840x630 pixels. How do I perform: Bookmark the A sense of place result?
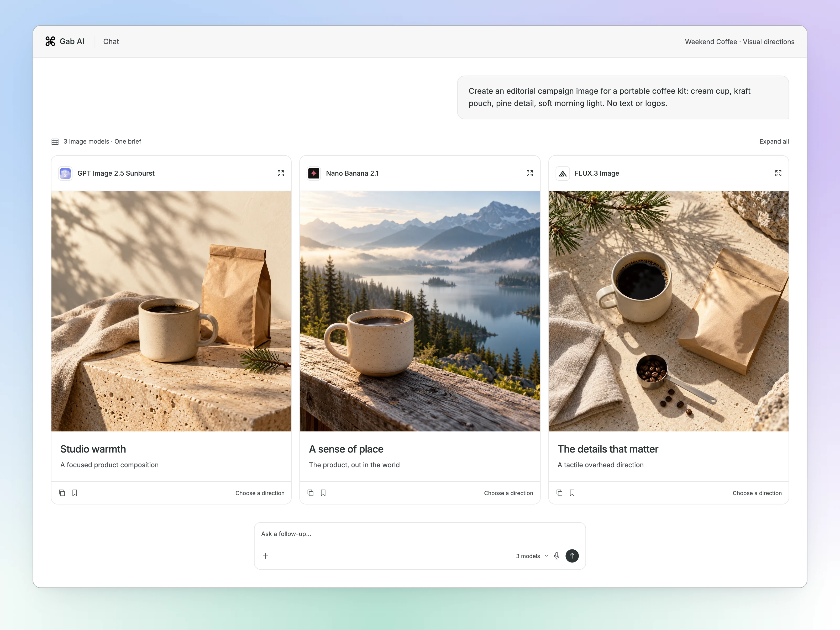pyautogui.click(x=323, y=493)
